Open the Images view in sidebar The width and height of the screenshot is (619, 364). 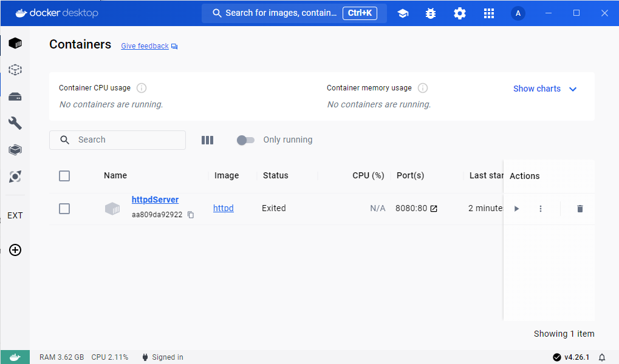click(15, 70)
